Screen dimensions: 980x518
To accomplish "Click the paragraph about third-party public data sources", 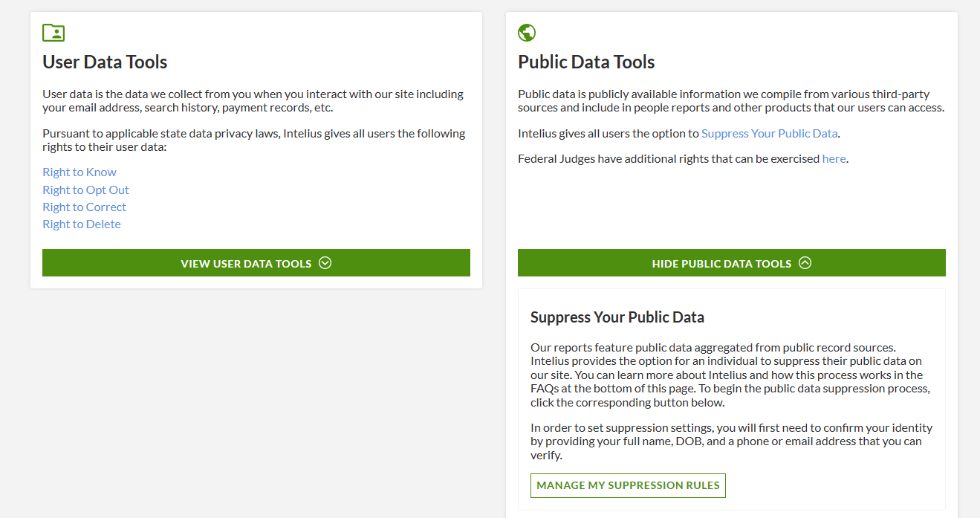I will pos(730,101).
